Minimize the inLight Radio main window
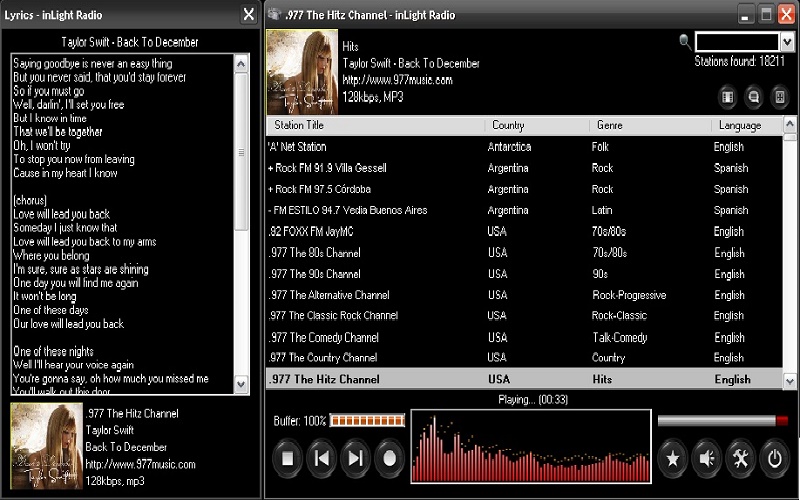 745,14
